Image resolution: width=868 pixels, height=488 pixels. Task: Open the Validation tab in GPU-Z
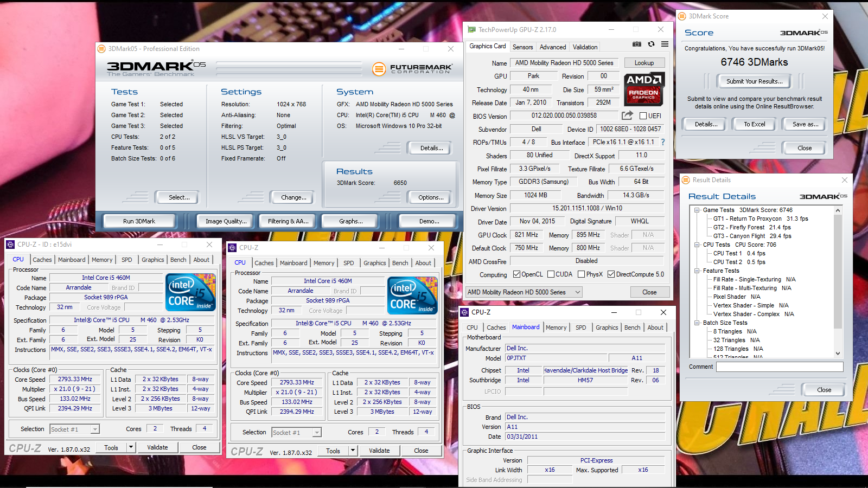tap(585, 47)
